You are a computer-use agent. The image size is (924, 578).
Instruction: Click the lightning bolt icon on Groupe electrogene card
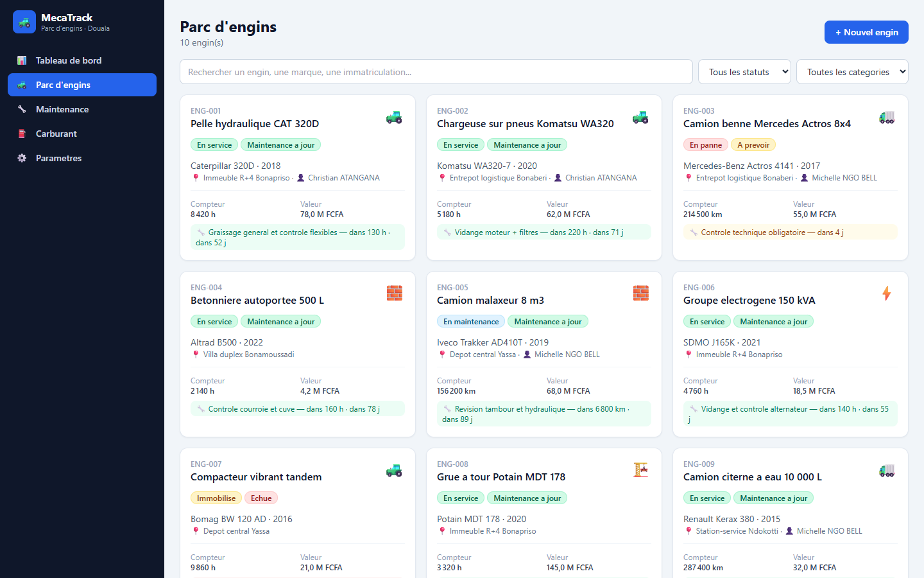[887, 293]
